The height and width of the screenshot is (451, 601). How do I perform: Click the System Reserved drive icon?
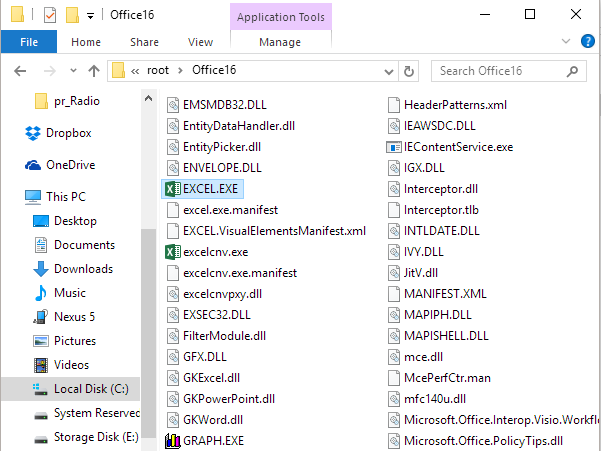[41, 415]
